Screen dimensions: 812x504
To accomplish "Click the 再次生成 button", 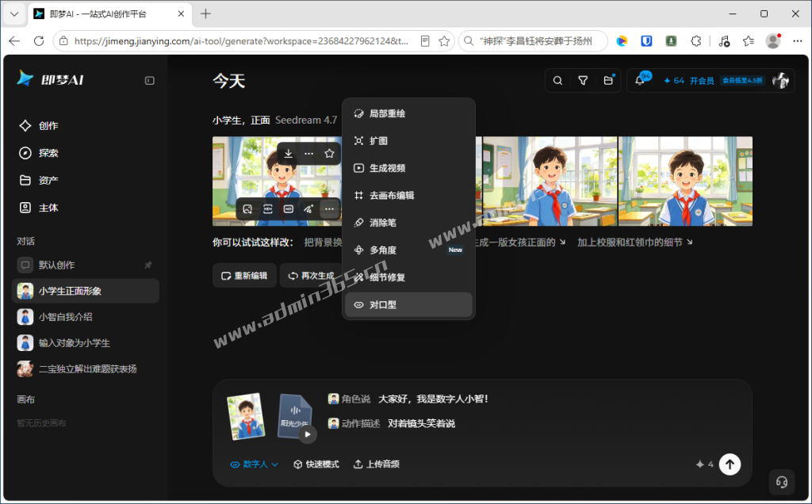I will point(311,276).
